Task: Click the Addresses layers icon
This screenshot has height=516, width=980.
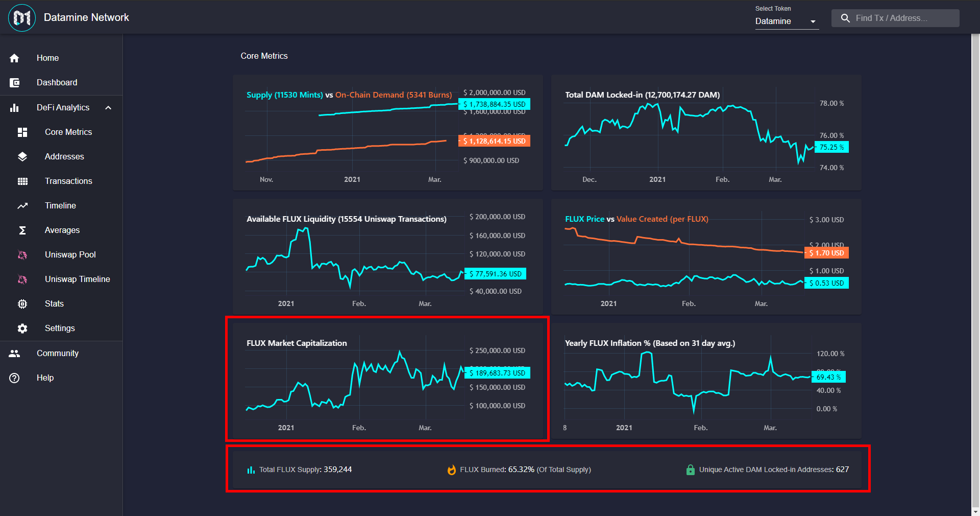Action: pos(22,157)
